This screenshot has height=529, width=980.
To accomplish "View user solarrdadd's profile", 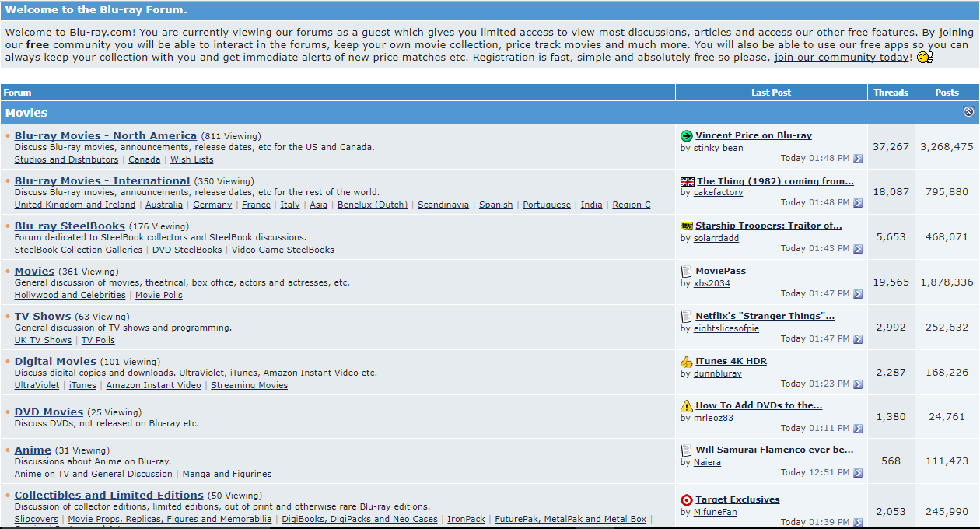I will tap(716, 238).
